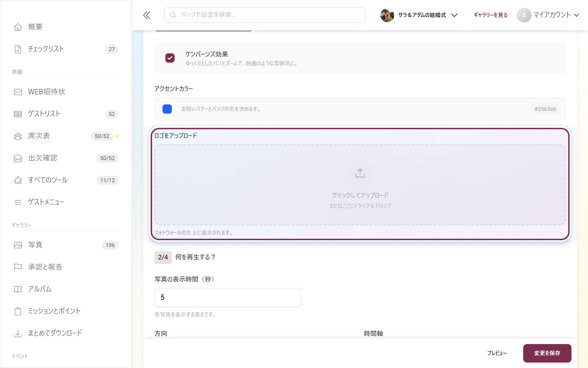Image resolution: width=588 pixels, height=368 pixels.
Task: Click the wedding couple avatar thumbnail
Action: click(x=387, y=15)
